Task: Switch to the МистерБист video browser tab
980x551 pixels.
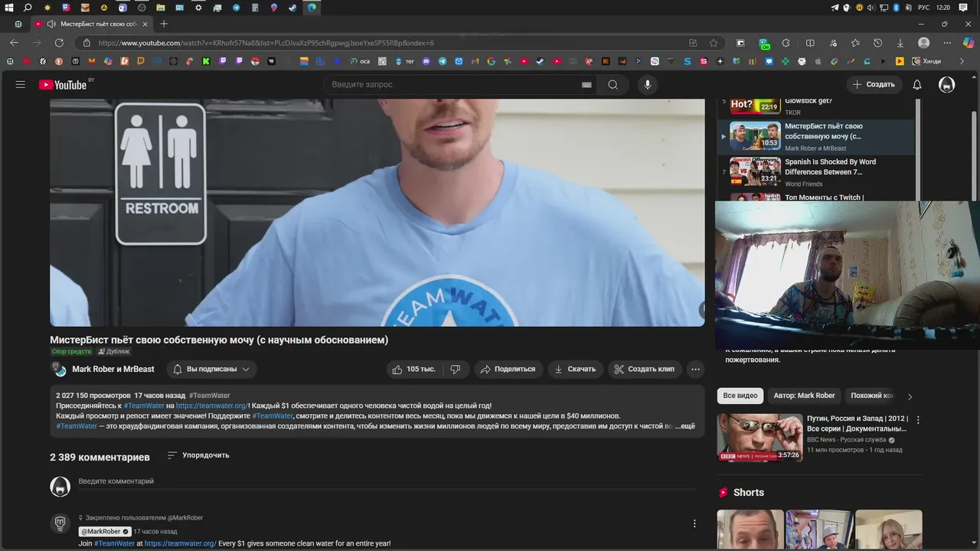Action: click(x=90, y=24)
